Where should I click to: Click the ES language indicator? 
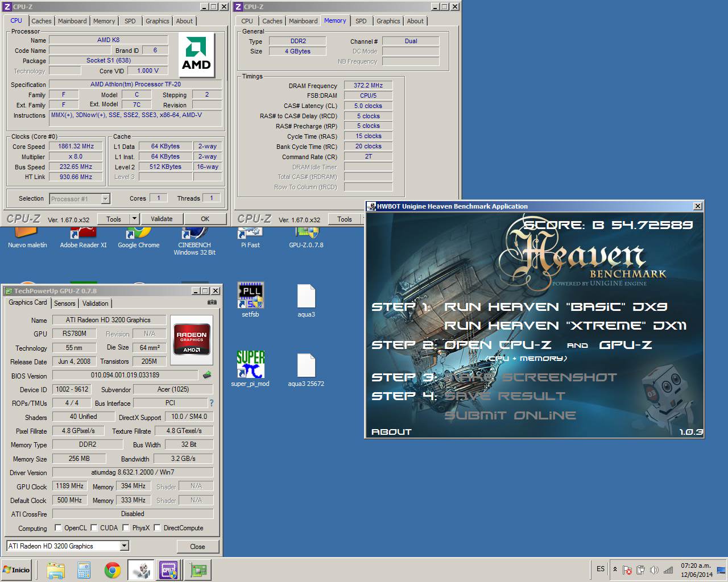click(601, 569)
